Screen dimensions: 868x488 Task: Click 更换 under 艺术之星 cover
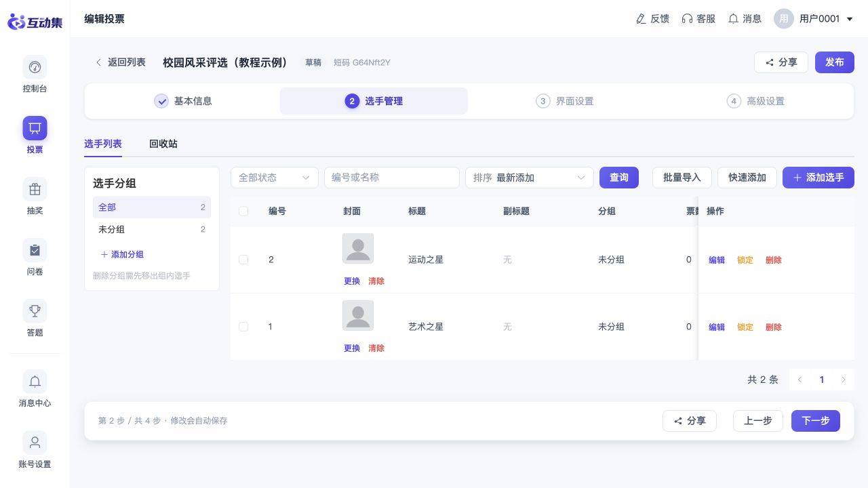click(352, 348)
